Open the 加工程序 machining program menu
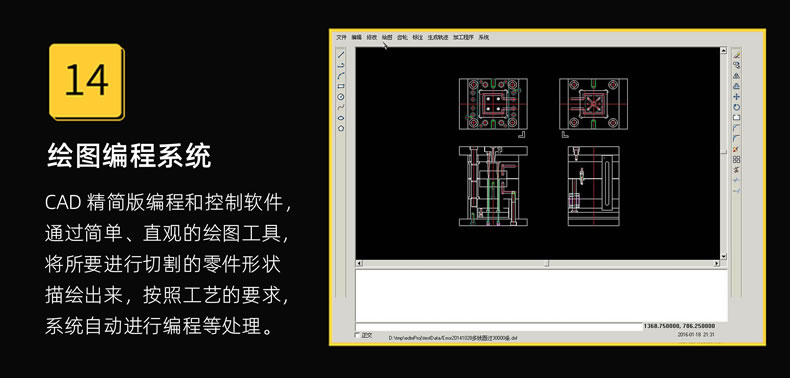 coord(463,37)
